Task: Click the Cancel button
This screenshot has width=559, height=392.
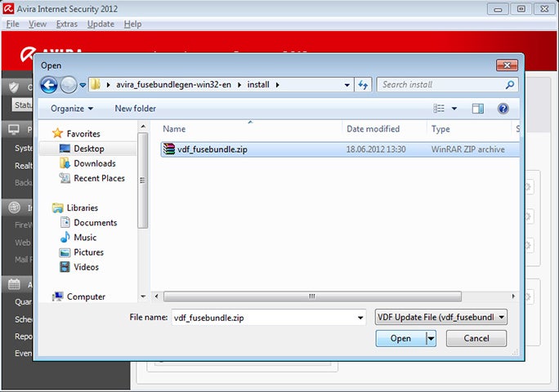Action: [x=476, y=338]
